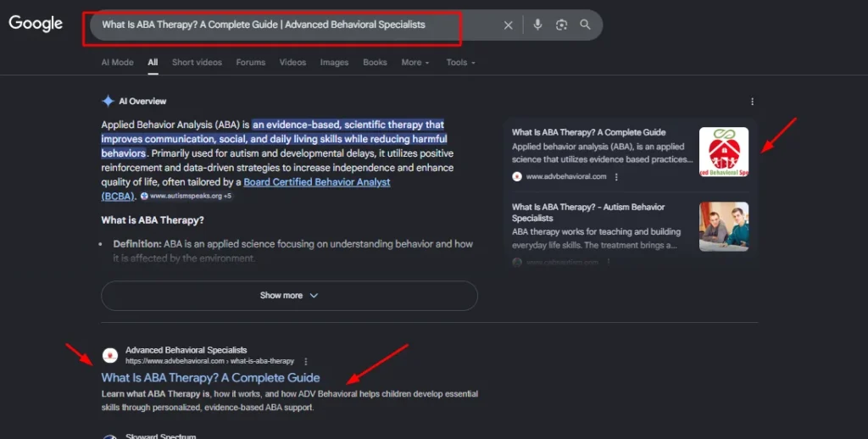Open Google Lens image search icon
The width and height of the screenshot is (868, 439).
pyautogui.click(x=561, y=25)
